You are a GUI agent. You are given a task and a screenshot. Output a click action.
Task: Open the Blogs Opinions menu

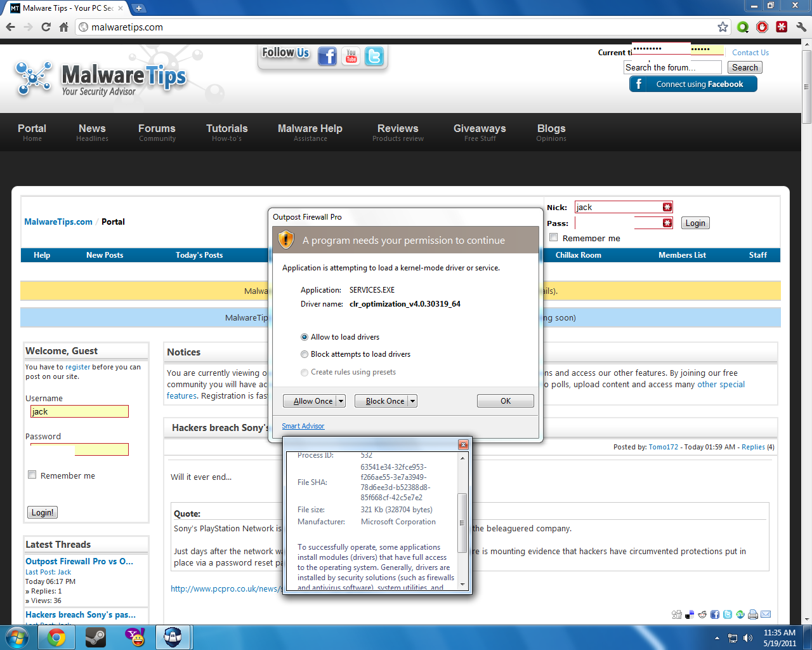[551, 132]
